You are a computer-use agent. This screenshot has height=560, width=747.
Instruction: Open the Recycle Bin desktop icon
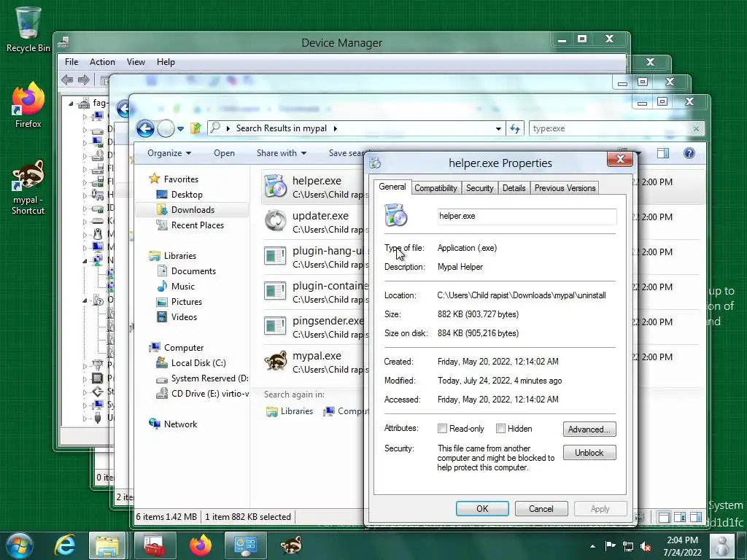(x=28, y=29)
